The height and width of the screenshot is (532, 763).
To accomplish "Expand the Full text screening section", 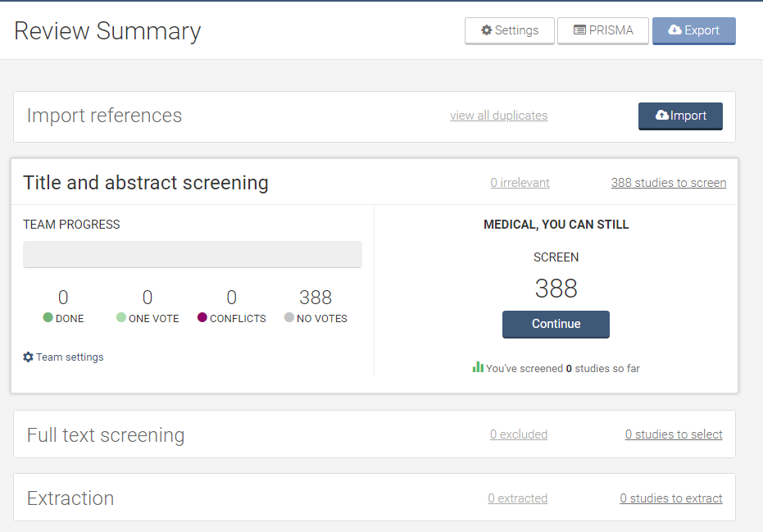I will 106,434.
